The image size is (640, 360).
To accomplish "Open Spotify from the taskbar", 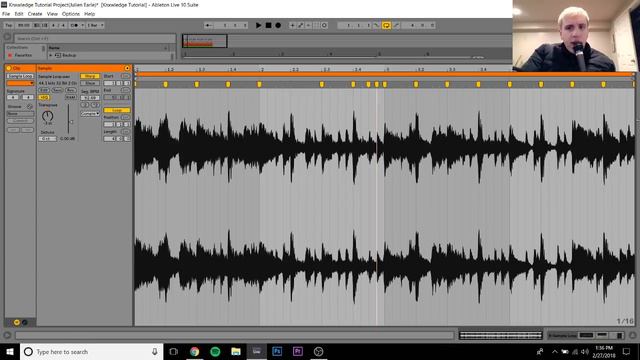I will [215, 351].
